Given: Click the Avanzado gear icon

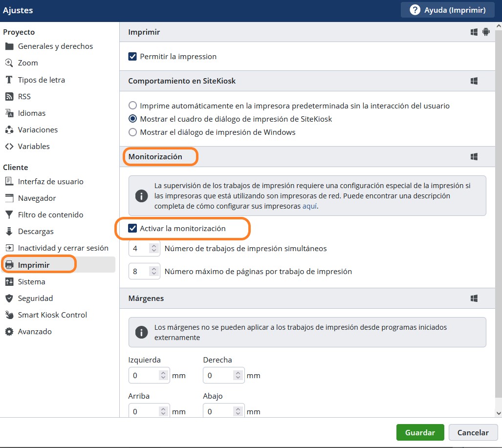Looking at the screenshot, I should [x=9, y=332].
